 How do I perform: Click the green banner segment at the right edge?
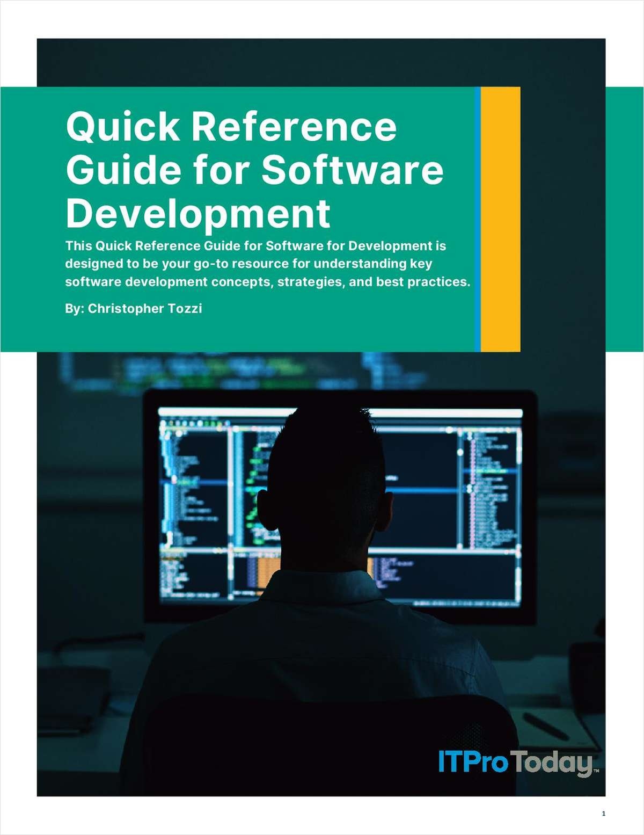(625, 219)
